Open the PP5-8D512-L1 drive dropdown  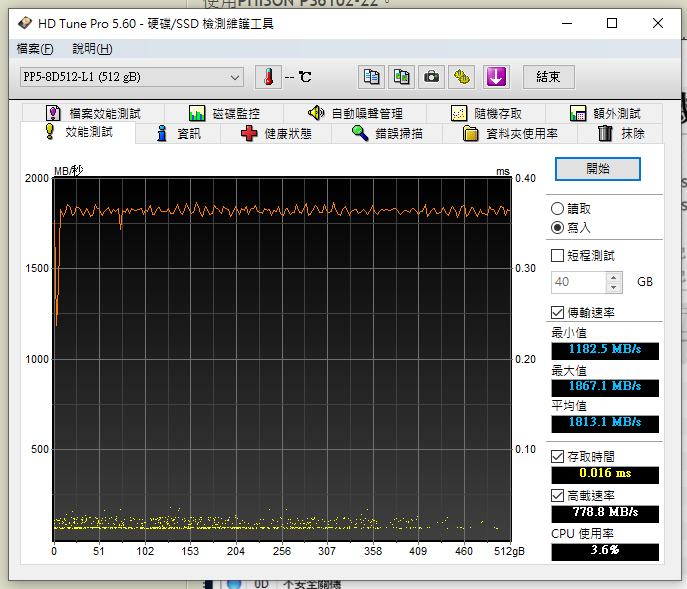(x=131, y=77)
